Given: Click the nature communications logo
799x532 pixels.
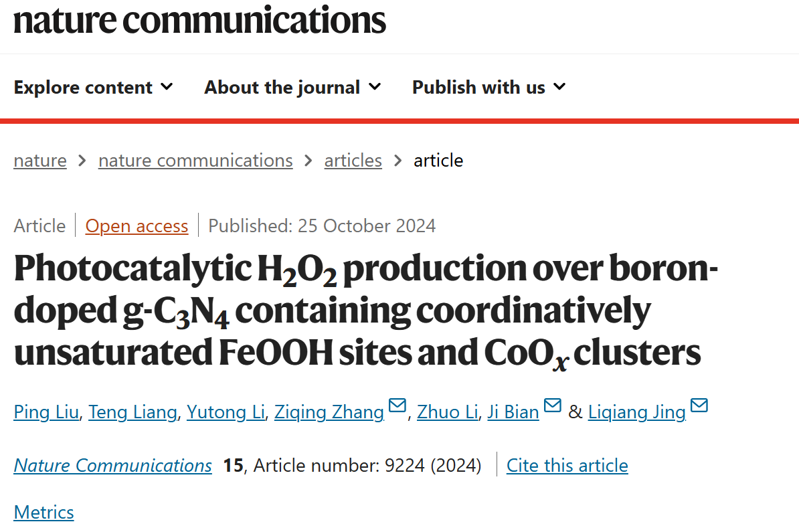Looking at the screenshot, I should tap(199, 20).
